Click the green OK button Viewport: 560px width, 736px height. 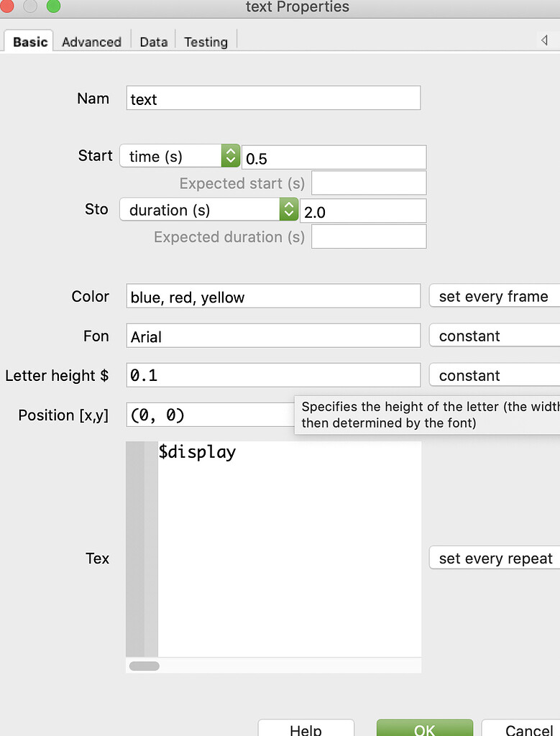tap(424, 729)
